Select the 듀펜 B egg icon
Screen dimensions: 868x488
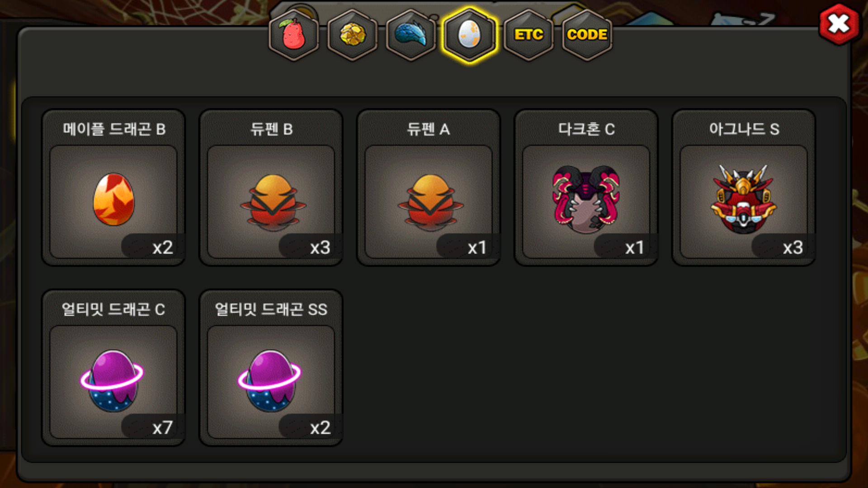point(273,203)
